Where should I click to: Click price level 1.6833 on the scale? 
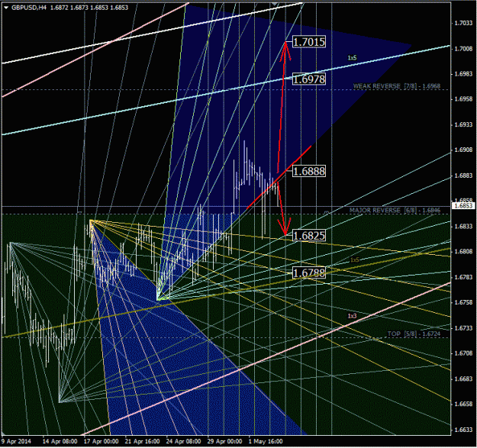pos(463,226)
